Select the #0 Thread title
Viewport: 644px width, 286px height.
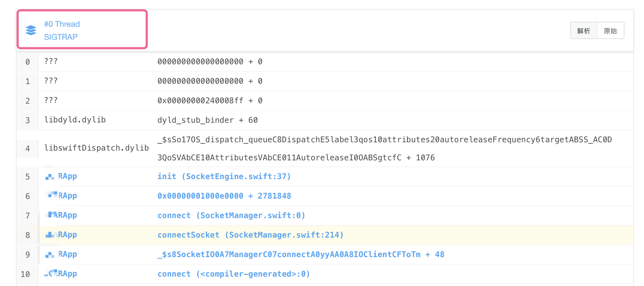point(62,24)
